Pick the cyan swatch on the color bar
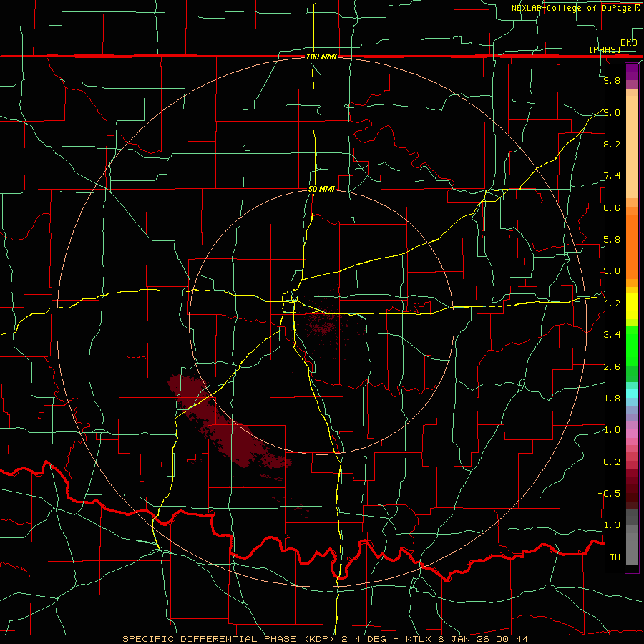 632,393
